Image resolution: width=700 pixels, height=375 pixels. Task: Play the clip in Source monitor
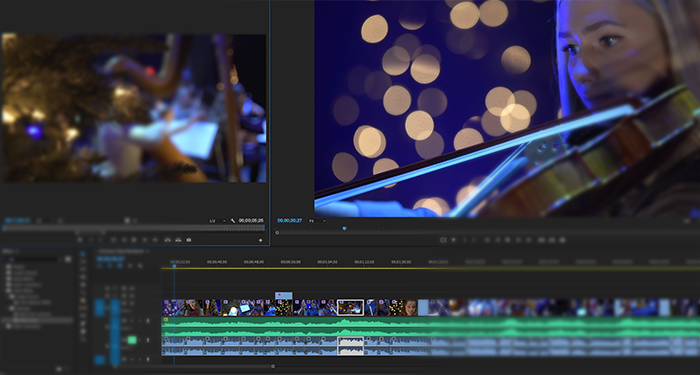pos(134,240)
